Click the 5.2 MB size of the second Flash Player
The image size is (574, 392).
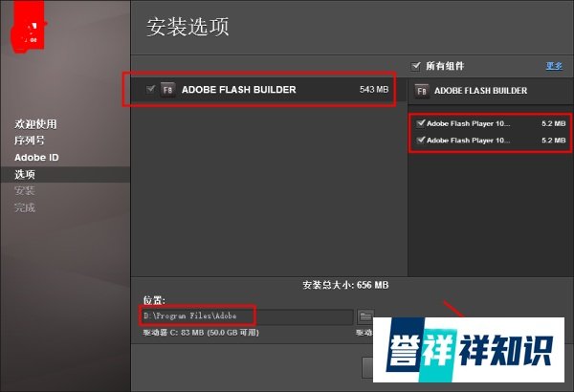click(x=554, y=141)
